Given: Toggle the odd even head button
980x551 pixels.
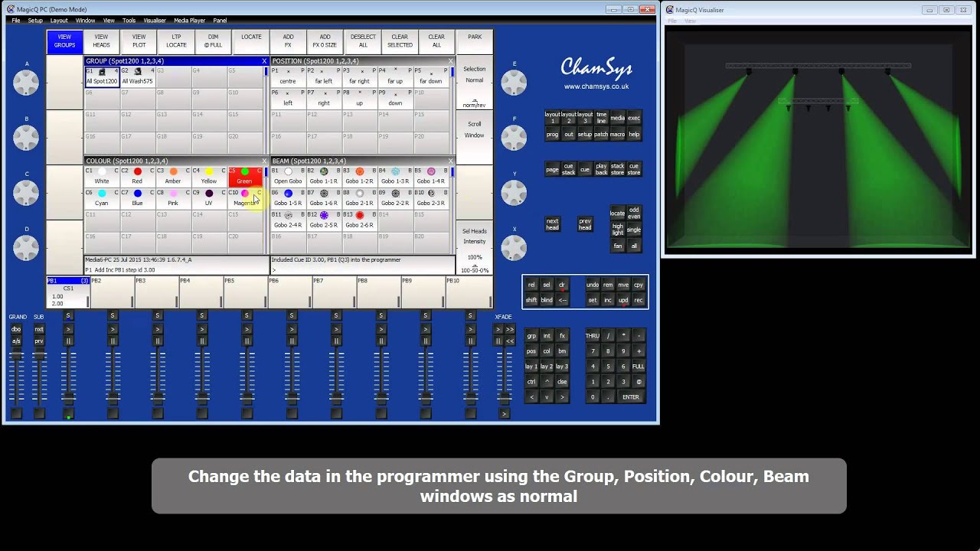Looking at the screenshot, I should click(x=634, y=213).
